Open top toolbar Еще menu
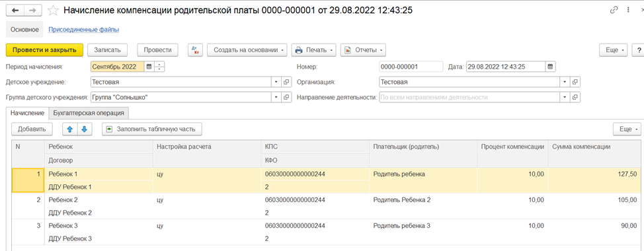644x251 pixels. [x=614, y=50]
